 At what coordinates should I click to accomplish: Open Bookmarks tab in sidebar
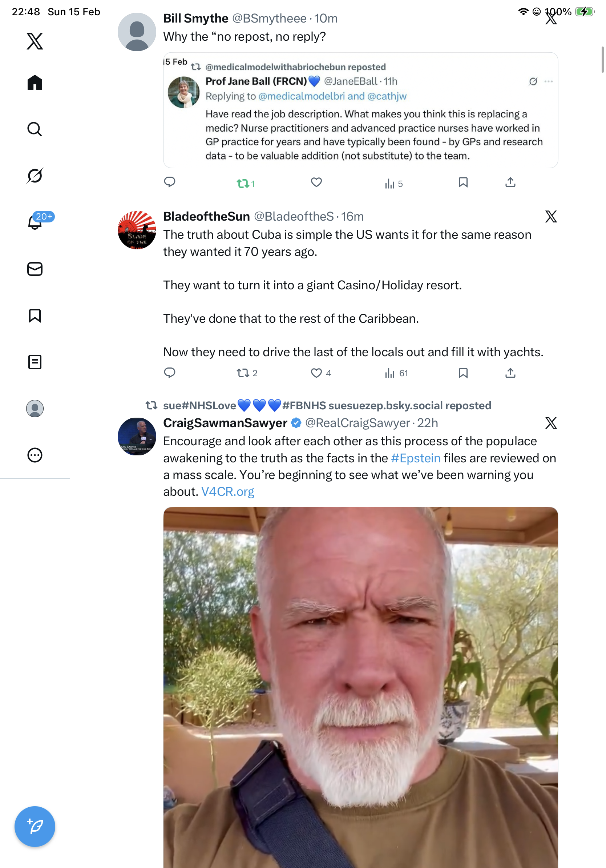35,315
